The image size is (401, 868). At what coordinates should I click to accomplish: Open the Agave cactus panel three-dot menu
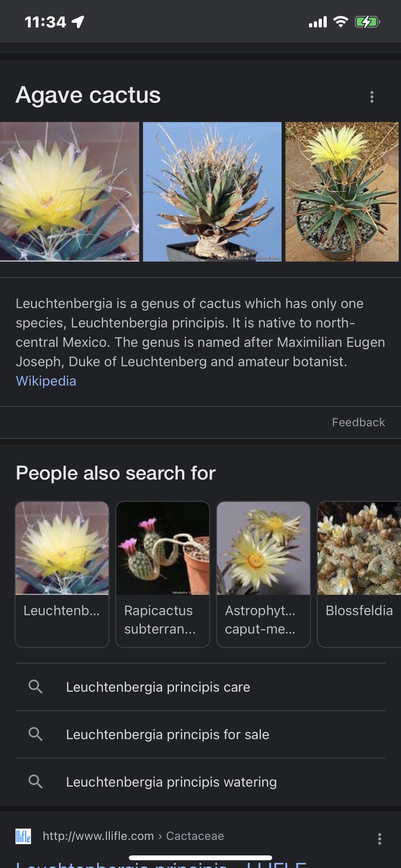[x=372, y=97]
